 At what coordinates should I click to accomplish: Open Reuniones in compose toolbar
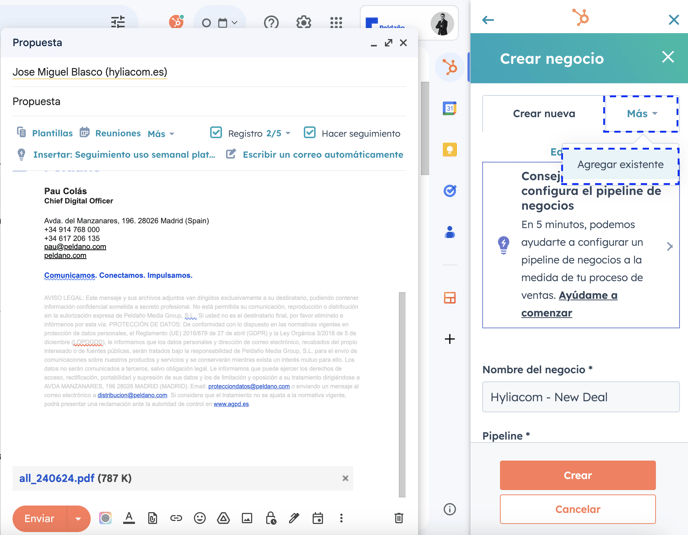click(110, 133)
